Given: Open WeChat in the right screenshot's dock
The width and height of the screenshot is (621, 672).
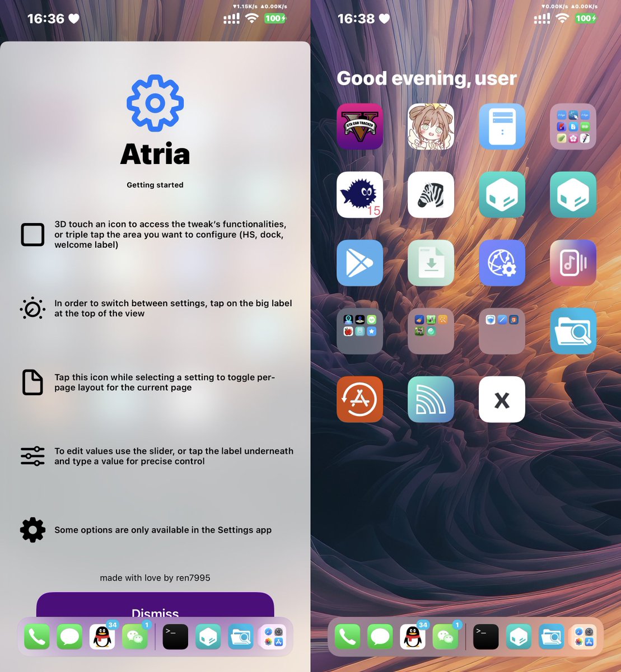Looking at the screenshot, I should [x=446, y=637].
